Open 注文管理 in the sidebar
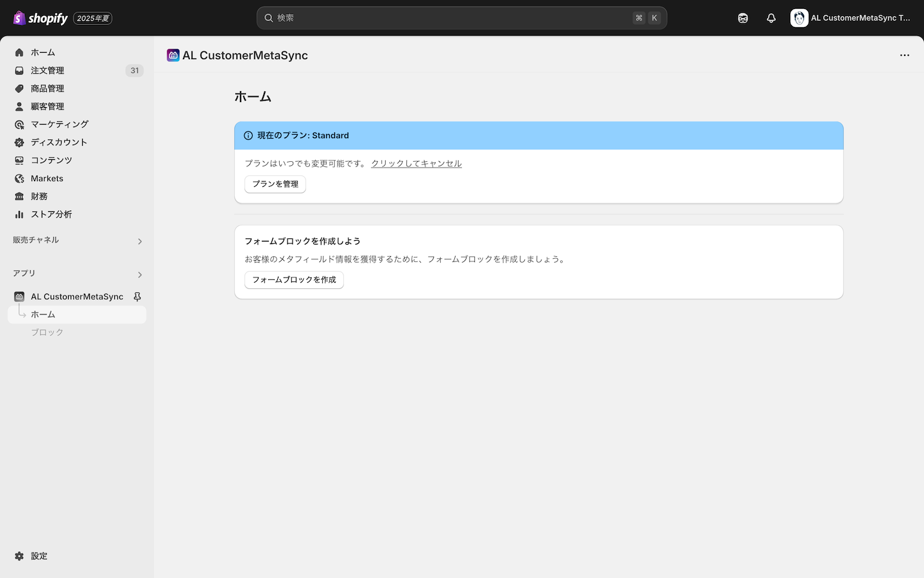This screenshot has width=924, height=578. tap(77, 71)
